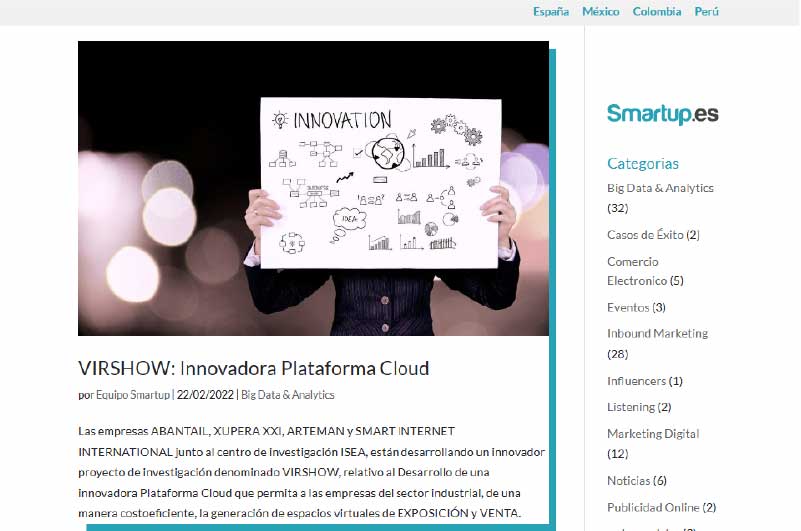Visit the Equipo Smartup author page
This screenshot has height=531, width=801.
(133, 395)
